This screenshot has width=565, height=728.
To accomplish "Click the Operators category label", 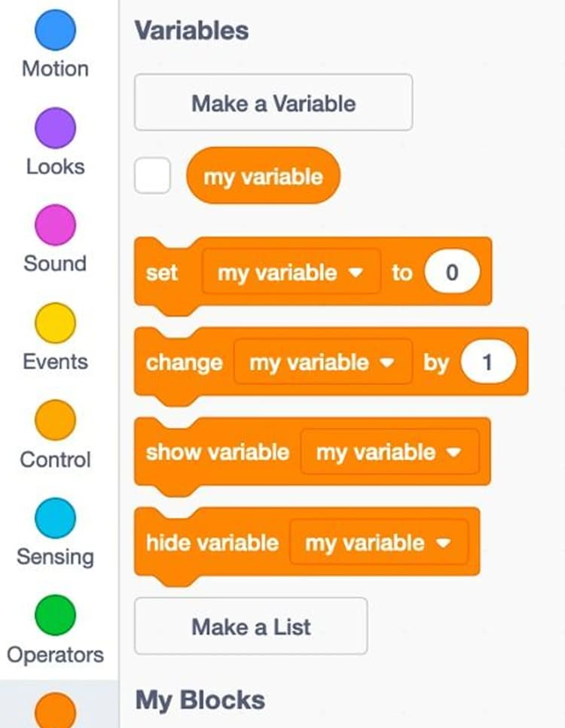I will coord(55,655).
